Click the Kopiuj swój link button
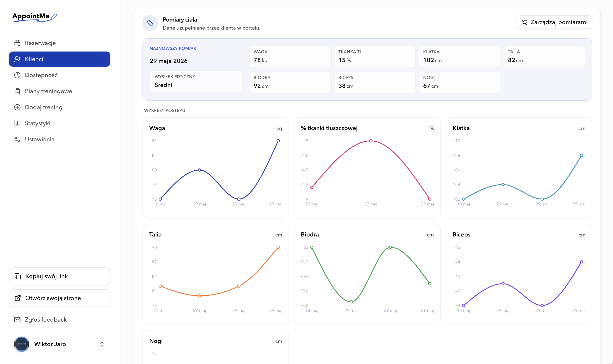Image resolution: width=613 pixels, height=364 pixels. [x=60, y=276]
